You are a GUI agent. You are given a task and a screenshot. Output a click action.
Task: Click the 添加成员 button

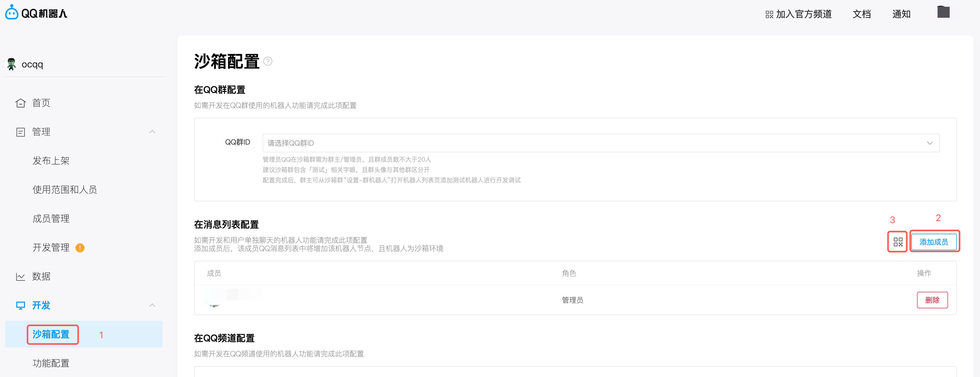point(934,242)
